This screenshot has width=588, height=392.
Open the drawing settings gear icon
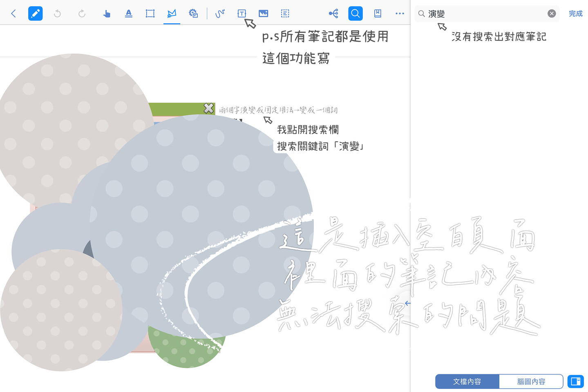pos(193,13)
